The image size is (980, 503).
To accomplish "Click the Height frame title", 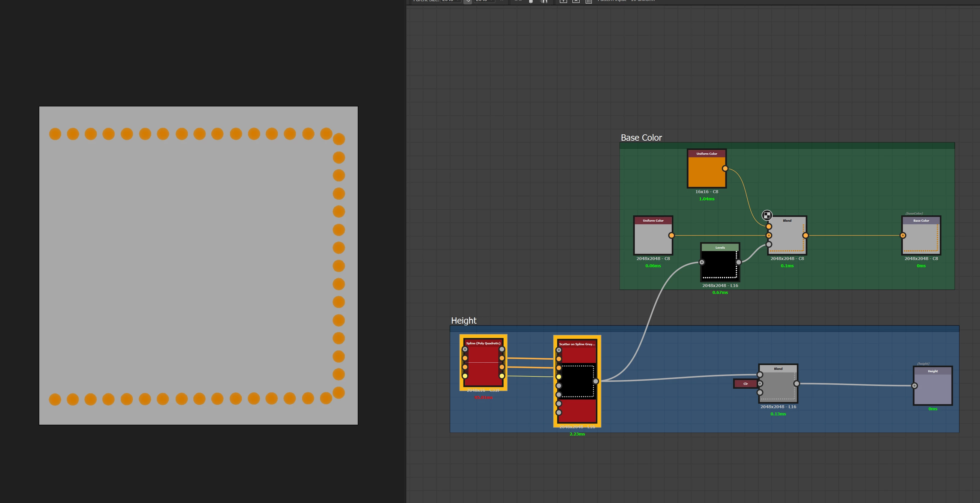I will 463,321.
